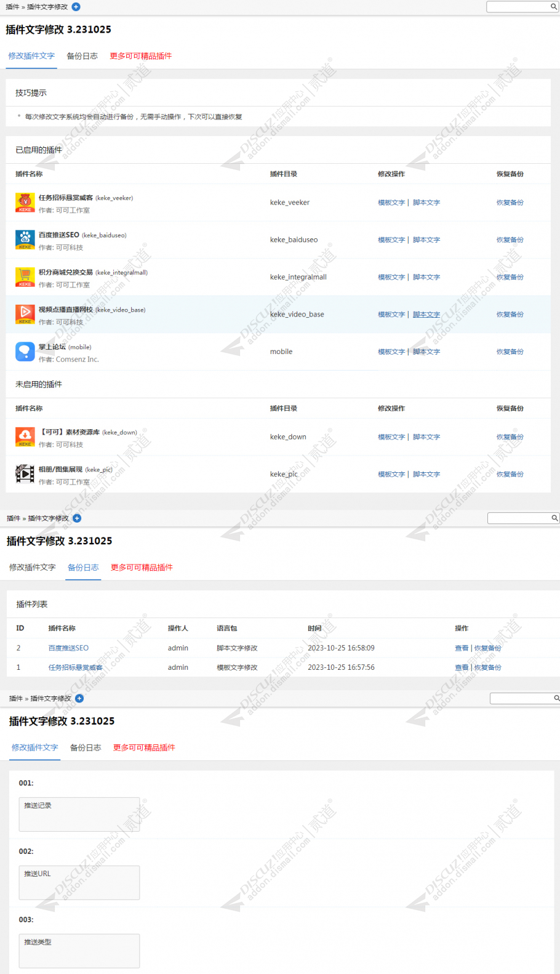560x974 pixels.
Task: Focus the 003 text box containing 推送类型
Action: (x=79, y=951)
